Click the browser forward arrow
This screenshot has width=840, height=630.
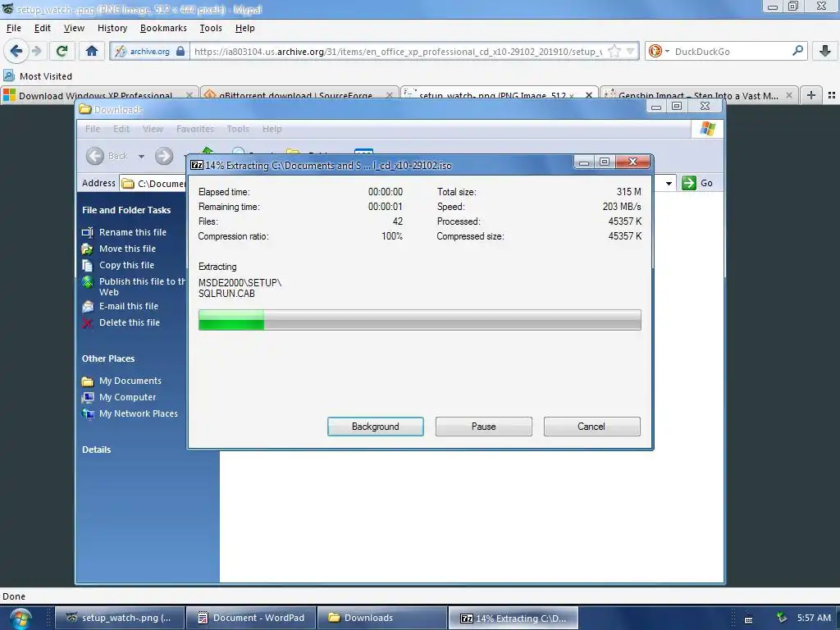pos(36,51)
